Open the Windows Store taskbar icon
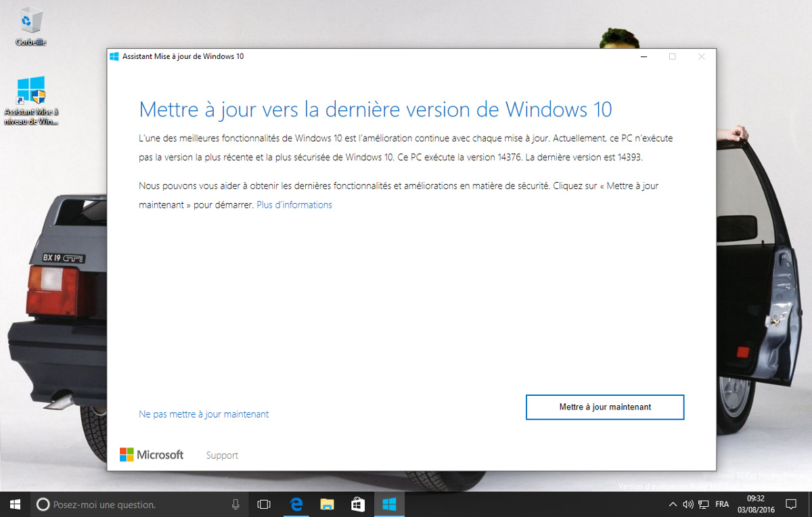This screenshot has height=517, width=812. (x=358, y=504)
